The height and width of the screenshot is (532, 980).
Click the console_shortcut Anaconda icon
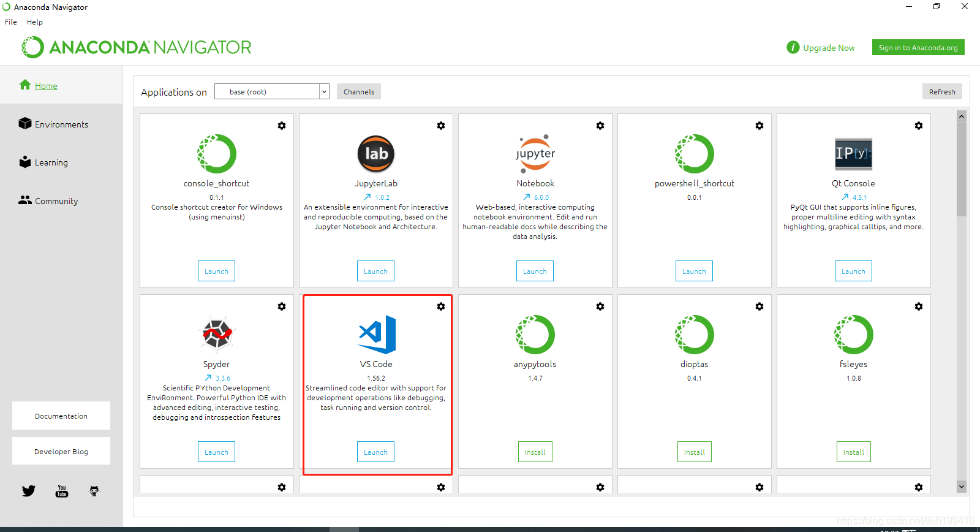click(x=217, y=154)
